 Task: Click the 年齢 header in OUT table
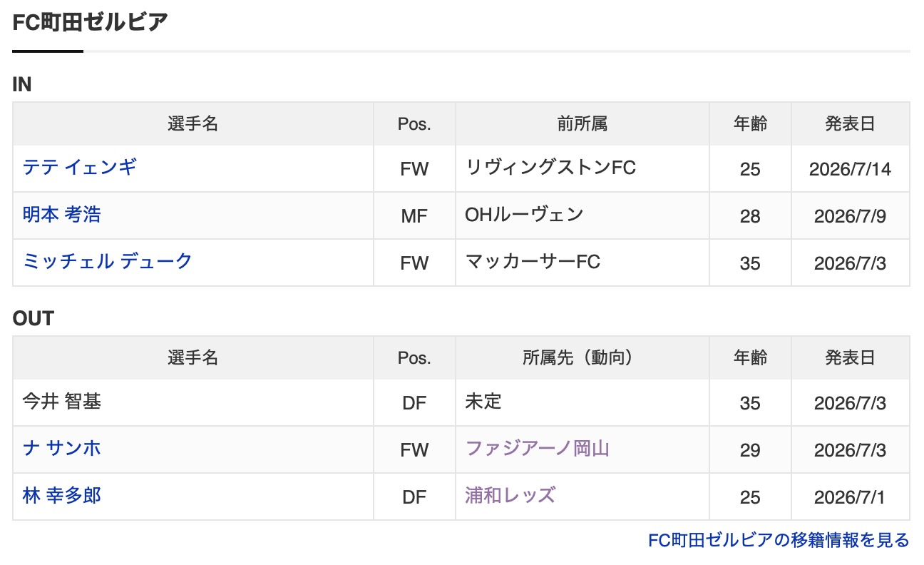tap(751, 358)
